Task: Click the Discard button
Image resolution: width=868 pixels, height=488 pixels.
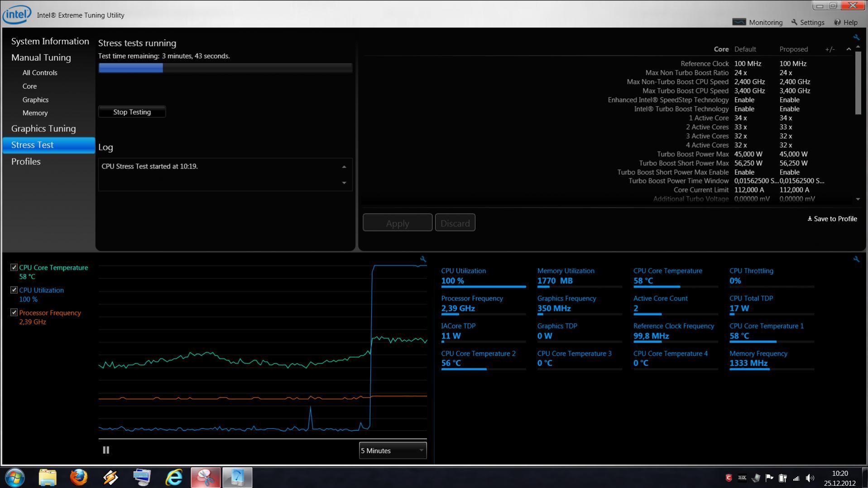Action: click(x=455, y=223)
